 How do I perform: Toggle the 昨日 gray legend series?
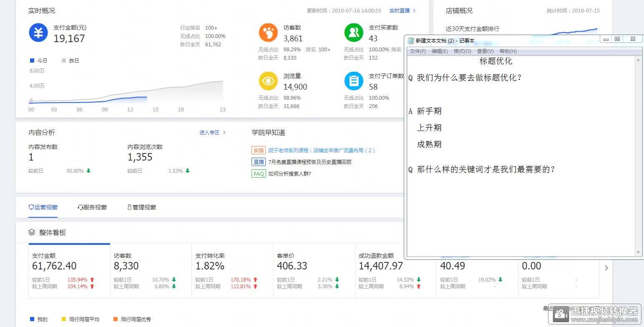[x=70, y=60]
